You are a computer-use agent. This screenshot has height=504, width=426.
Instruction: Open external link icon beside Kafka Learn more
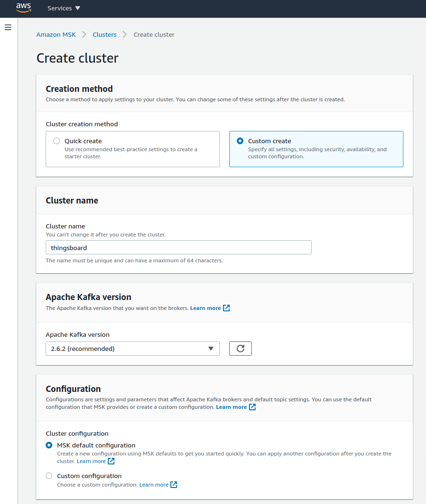226,308
